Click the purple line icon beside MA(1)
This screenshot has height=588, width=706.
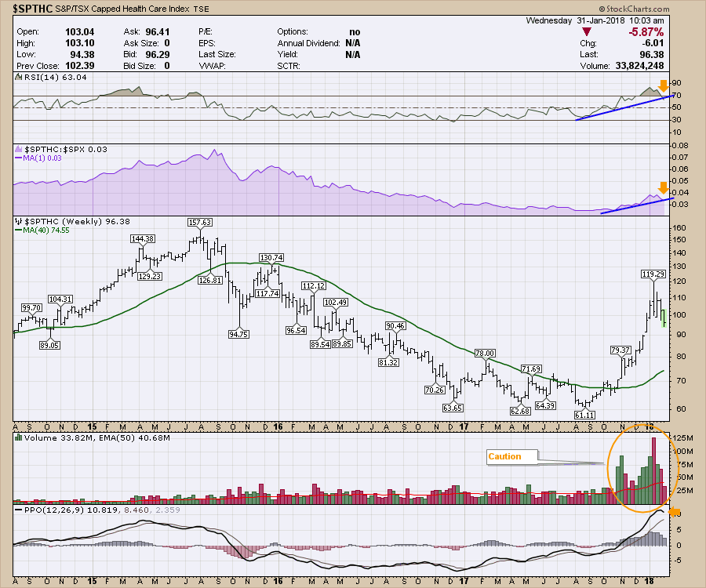(19, 158)
